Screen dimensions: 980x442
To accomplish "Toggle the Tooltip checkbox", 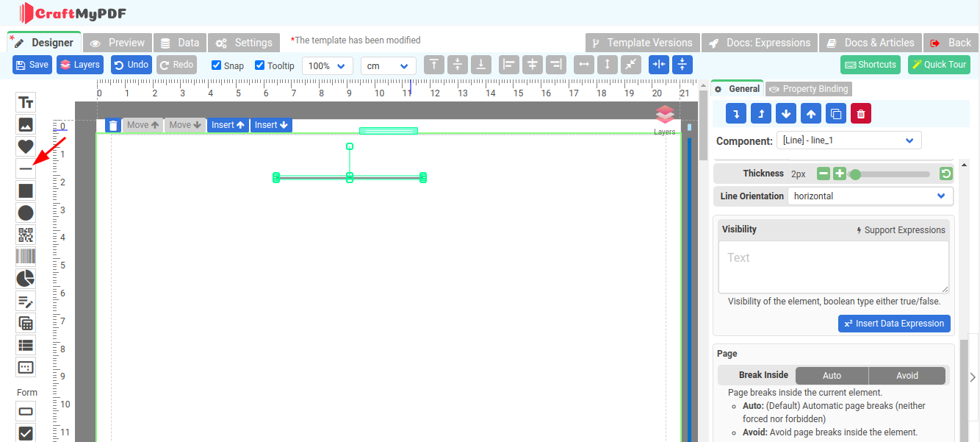I will coord(260,65).
